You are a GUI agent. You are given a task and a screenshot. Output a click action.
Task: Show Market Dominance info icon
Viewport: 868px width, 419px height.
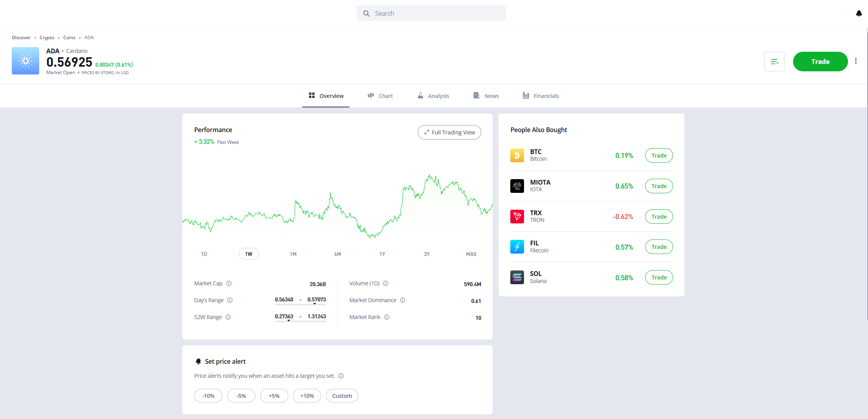tap(402, 300)
